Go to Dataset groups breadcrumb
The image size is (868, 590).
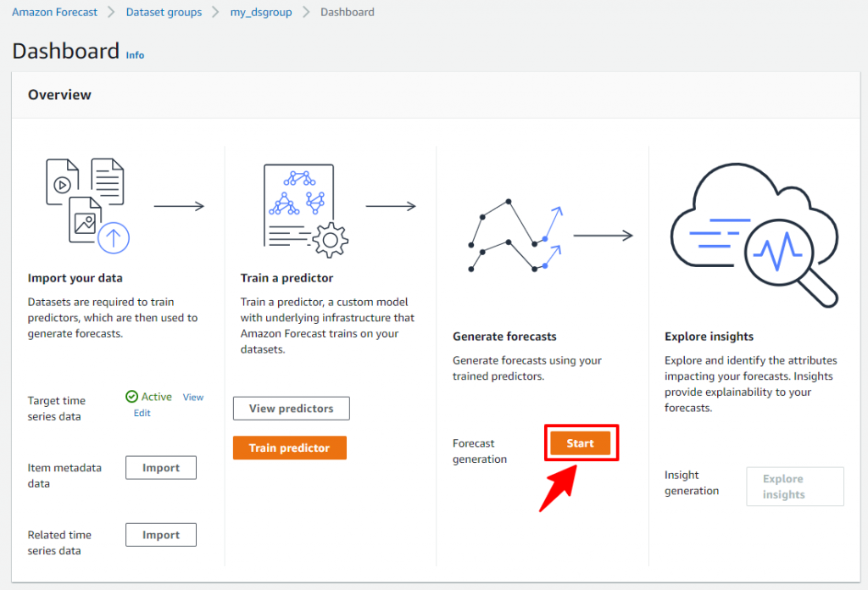(x=164, y=12)
